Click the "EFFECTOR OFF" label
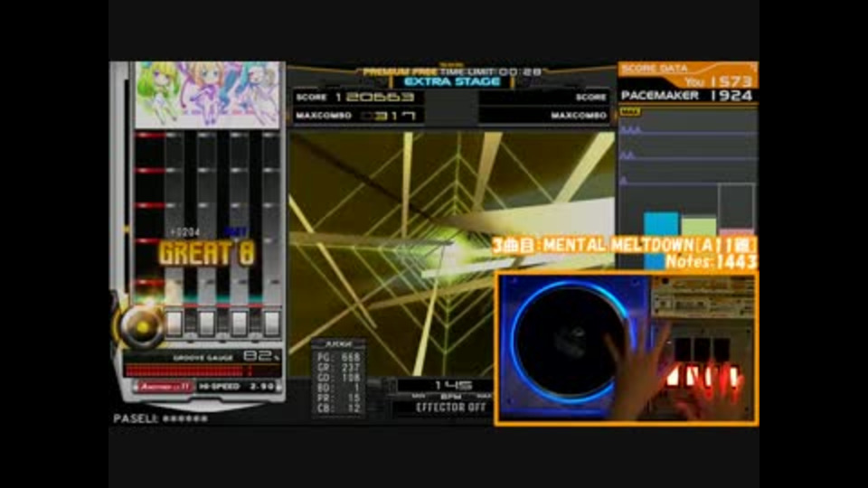The image size is (868, 488). click(x=450, y=408)
